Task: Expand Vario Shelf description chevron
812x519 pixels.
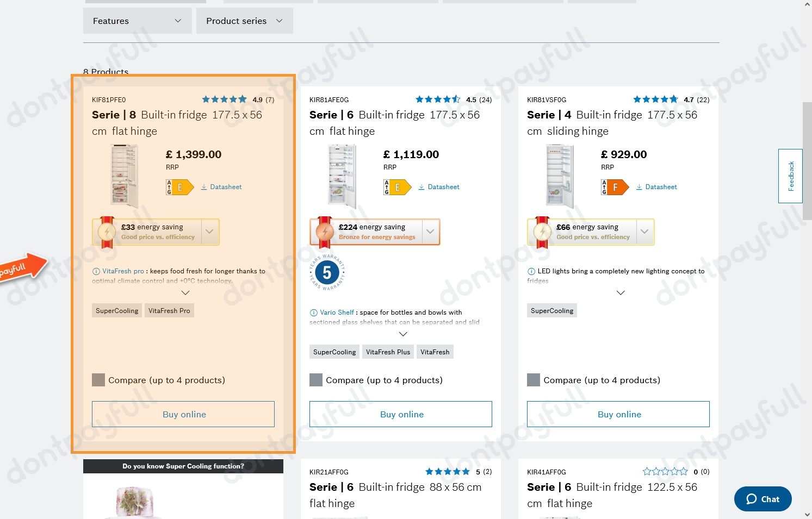Action: point(403,334)
